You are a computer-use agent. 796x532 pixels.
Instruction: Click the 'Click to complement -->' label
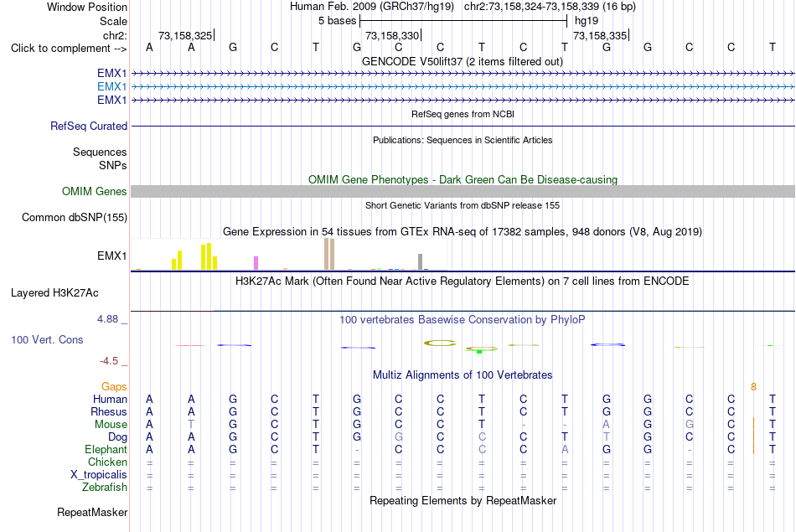coord(69,49)
